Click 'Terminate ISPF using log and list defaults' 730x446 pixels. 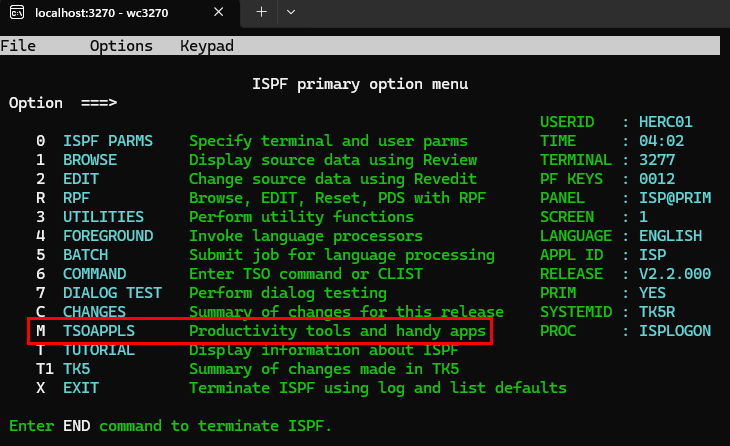click(x=378, y=388)
